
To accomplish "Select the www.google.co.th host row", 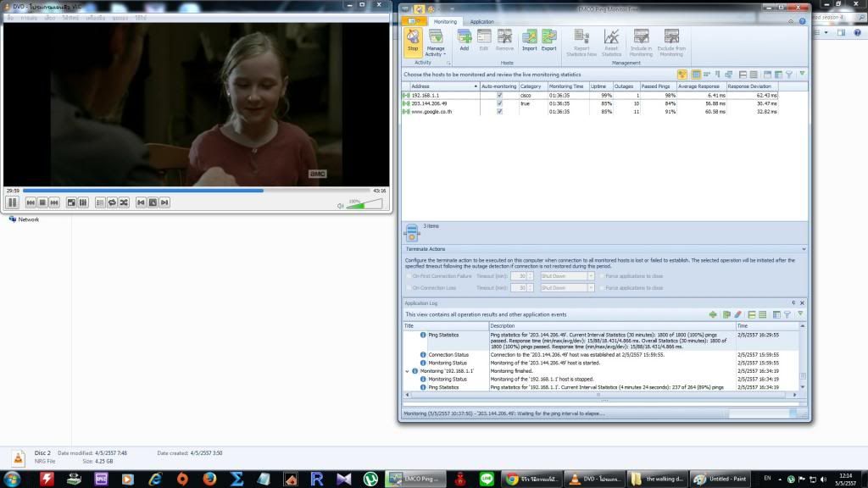I will 590,111.
